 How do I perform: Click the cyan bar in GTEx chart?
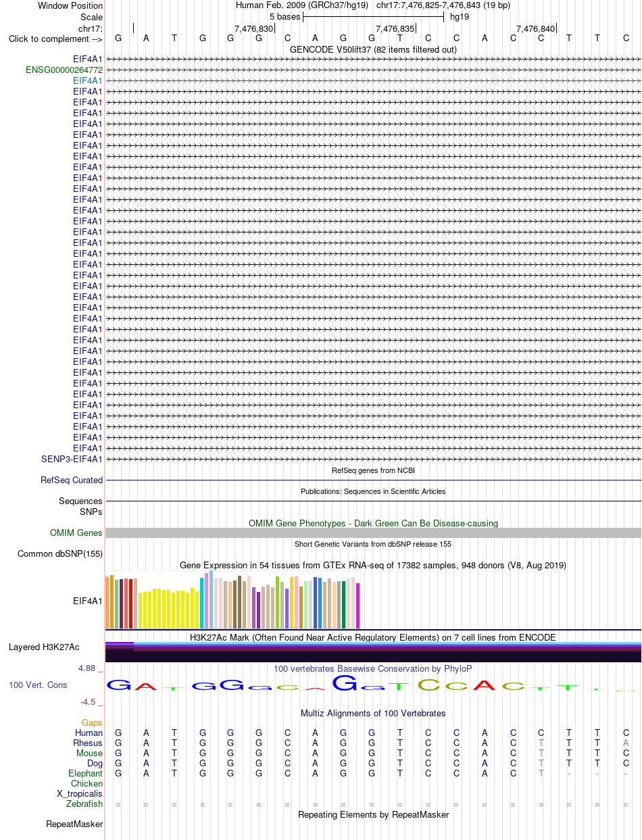[x=202, y=603]
